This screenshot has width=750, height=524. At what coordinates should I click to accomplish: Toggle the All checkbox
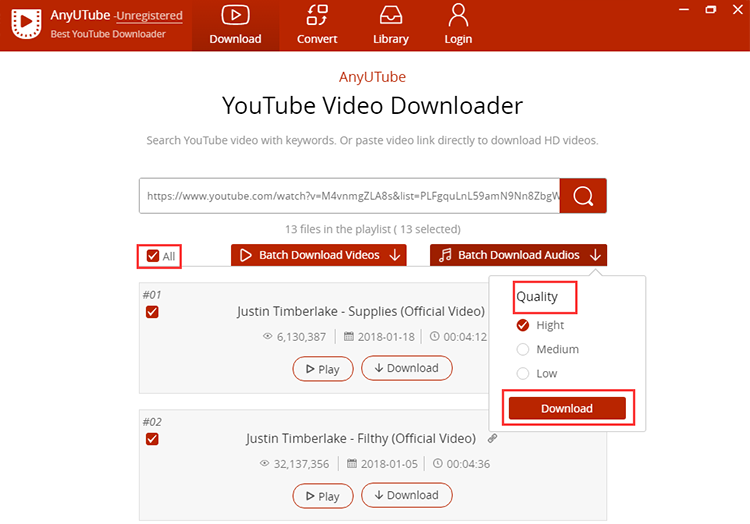[x=153, y=256]
